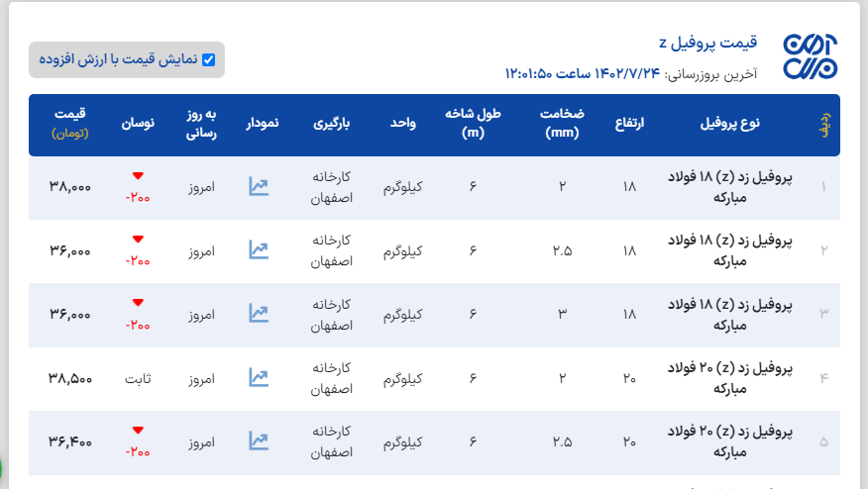
Task: Click the red down arrow in row five
Action: (138, 430)
